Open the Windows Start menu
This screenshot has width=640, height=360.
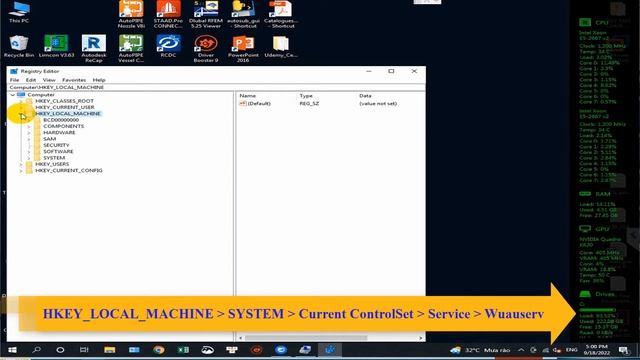tap(12, 350)
